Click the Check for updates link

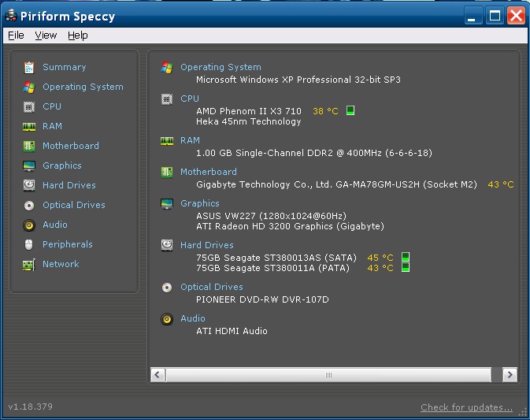point(466,407)
